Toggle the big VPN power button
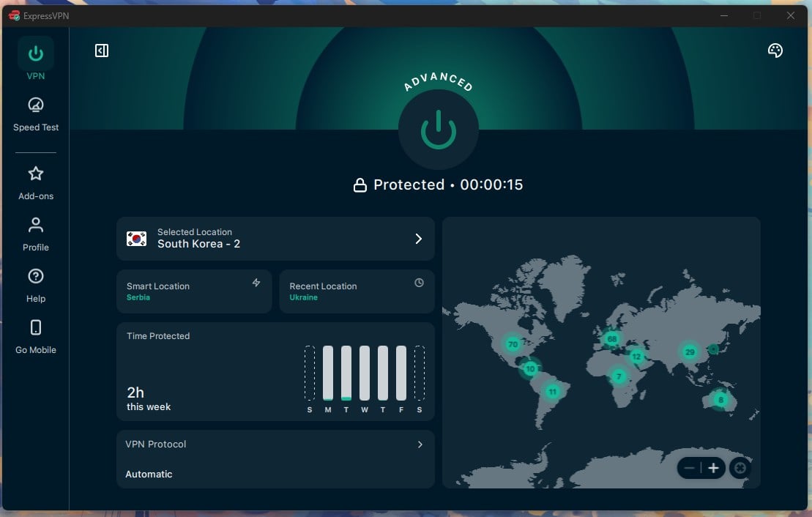812x517 pixels. [438, 130]
